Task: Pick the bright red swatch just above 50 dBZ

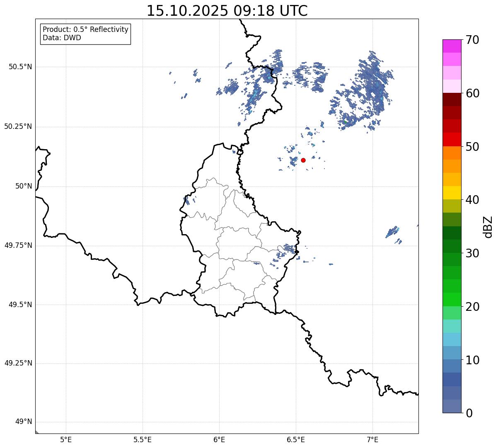Action: click(452, 140)
